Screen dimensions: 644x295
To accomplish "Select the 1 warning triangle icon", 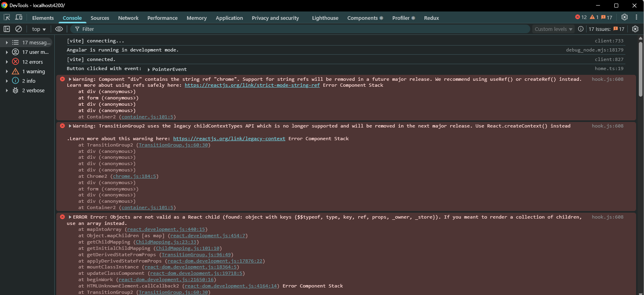I will 15,71.
